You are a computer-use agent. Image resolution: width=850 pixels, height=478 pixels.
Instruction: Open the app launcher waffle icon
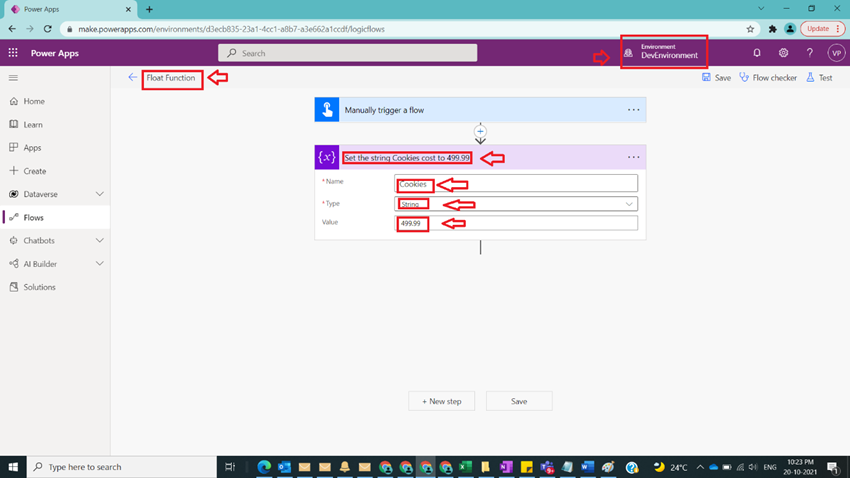(13, 53)
